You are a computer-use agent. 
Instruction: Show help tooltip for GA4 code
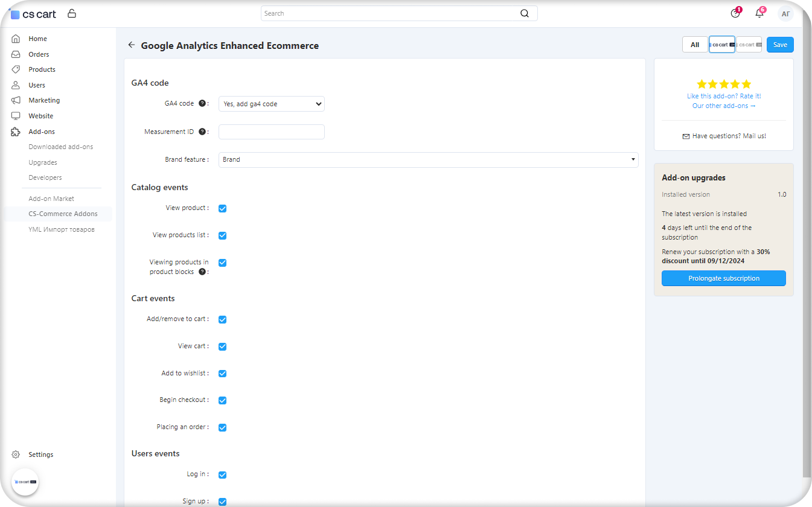pos(202,103)
